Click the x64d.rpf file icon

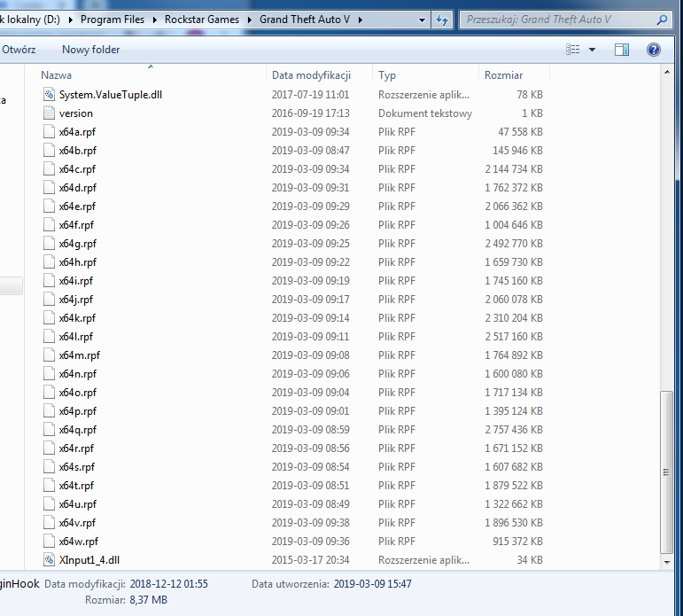tap(50, 188)
